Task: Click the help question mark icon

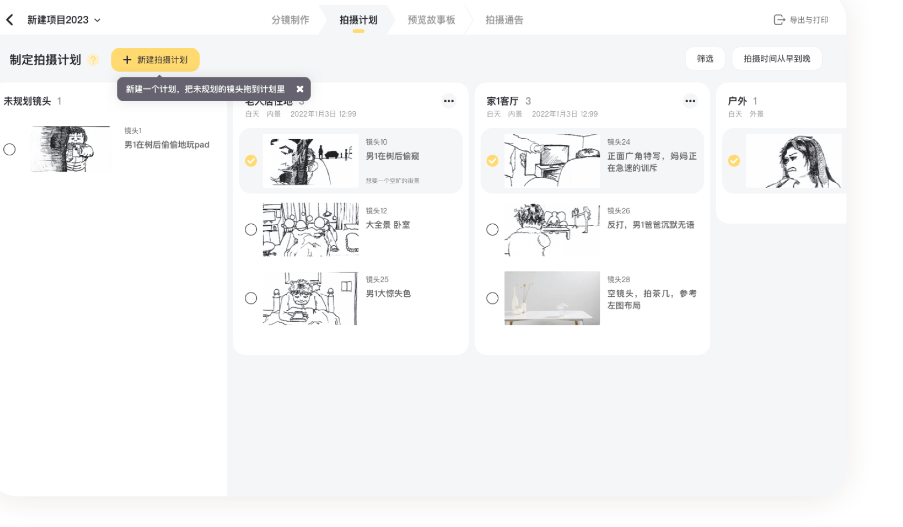Action: point(93,60)
